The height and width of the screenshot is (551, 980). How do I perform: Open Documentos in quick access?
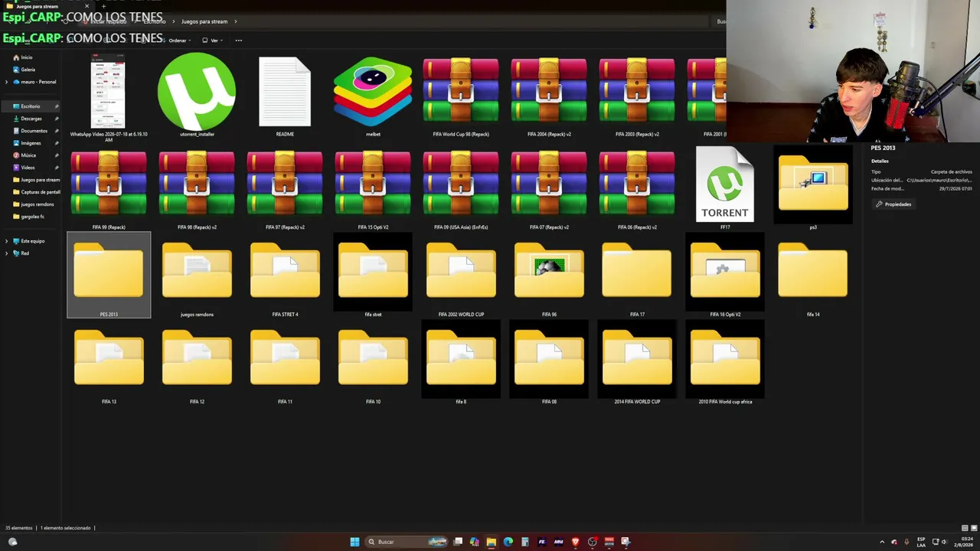pos(34,131)
